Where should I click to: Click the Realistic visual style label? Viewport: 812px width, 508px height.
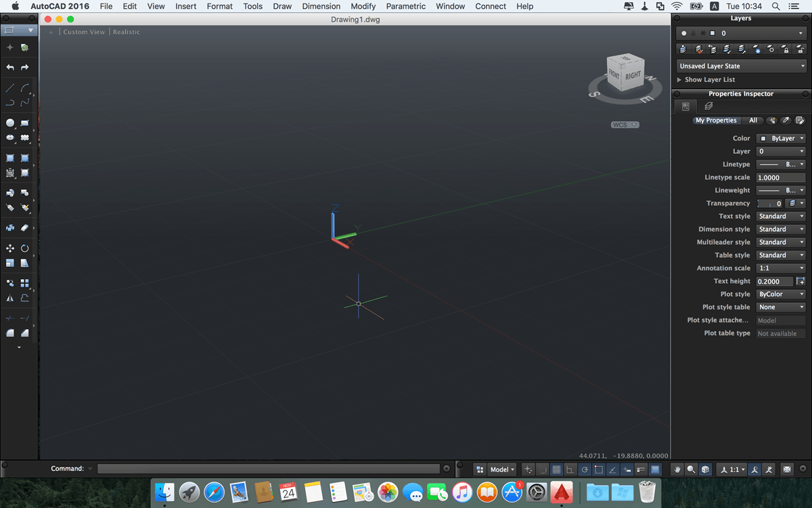pos(127,32)
